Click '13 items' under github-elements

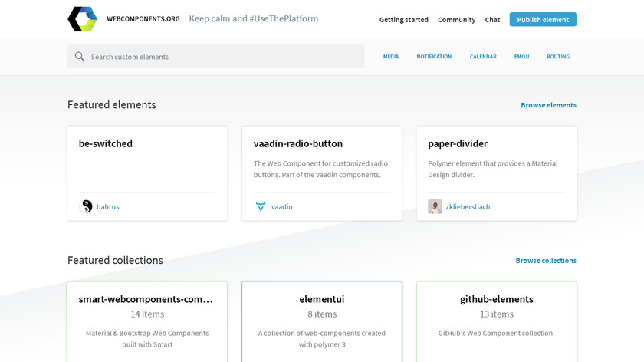tap(497, 314)
